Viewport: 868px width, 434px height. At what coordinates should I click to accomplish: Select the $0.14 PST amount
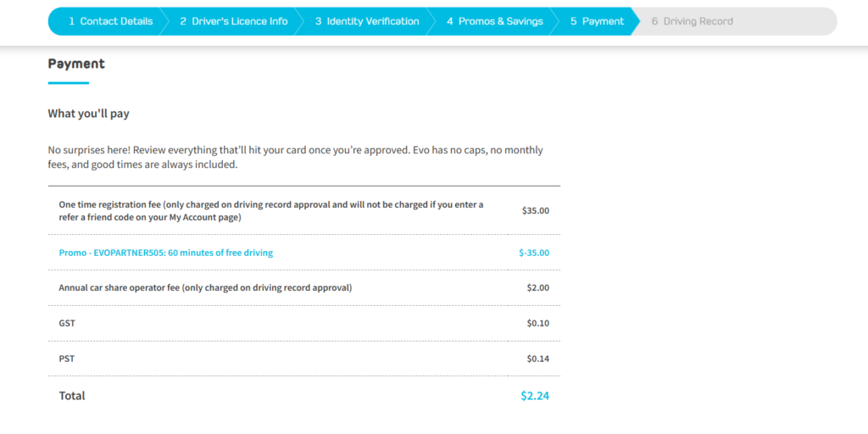538,359
